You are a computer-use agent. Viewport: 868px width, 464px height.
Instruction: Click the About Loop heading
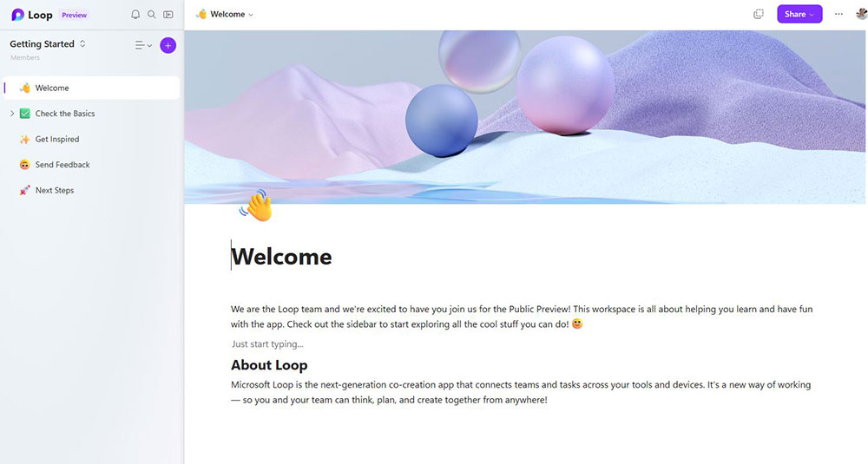269,365
